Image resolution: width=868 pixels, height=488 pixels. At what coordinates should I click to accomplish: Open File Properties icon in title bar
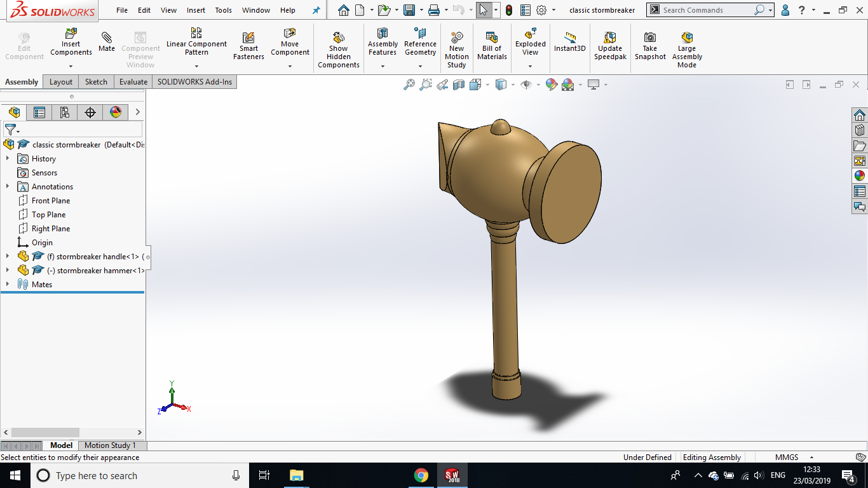pos(526,10)
